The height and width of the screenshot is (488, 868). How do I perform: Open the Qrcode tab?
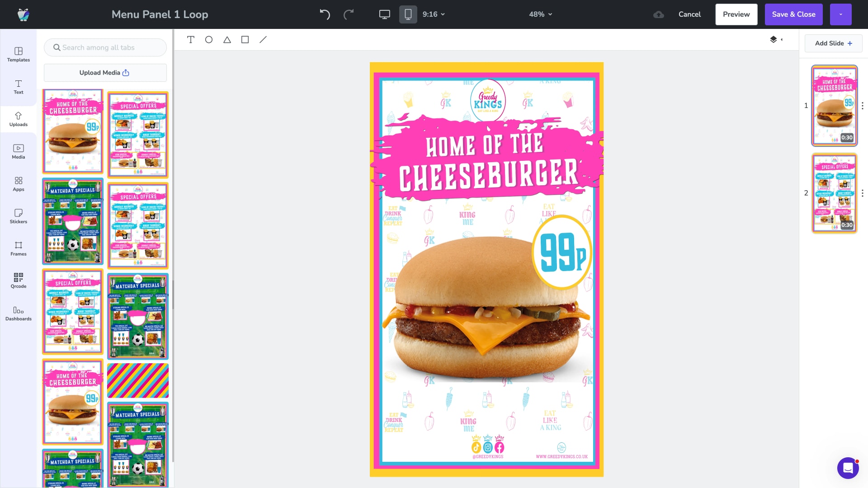click(19, 281)
